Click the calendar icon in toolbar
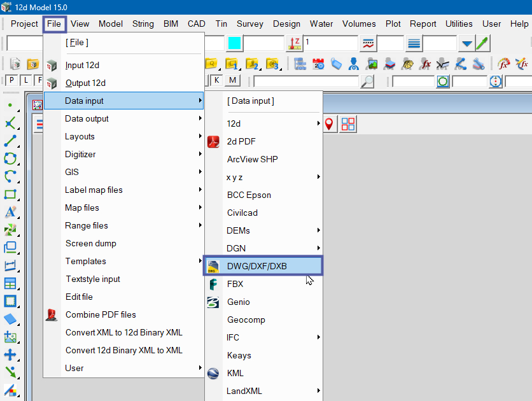This screenshot has height=401, width=532. [318, 64]
